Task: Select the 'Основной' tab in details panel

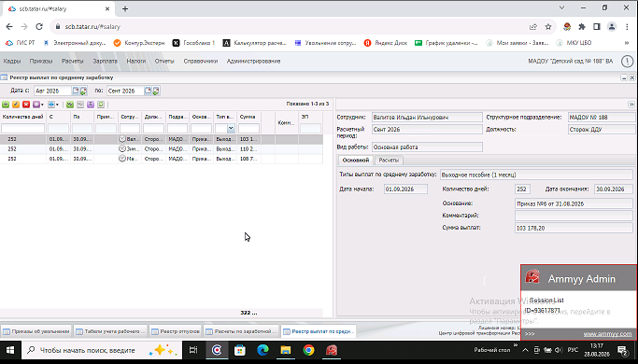Action: [356, 161]
